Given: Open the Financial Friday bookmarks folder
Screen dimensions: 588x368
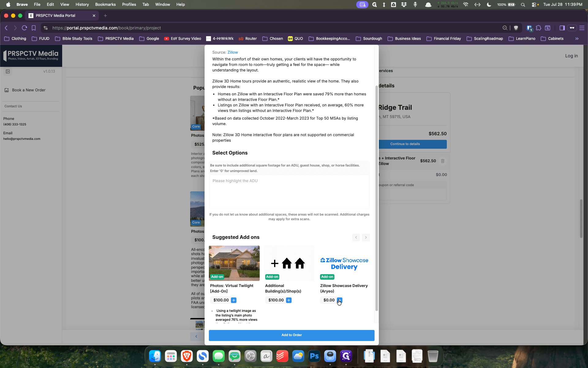Looking at the screenshot, I should (444, 39).
